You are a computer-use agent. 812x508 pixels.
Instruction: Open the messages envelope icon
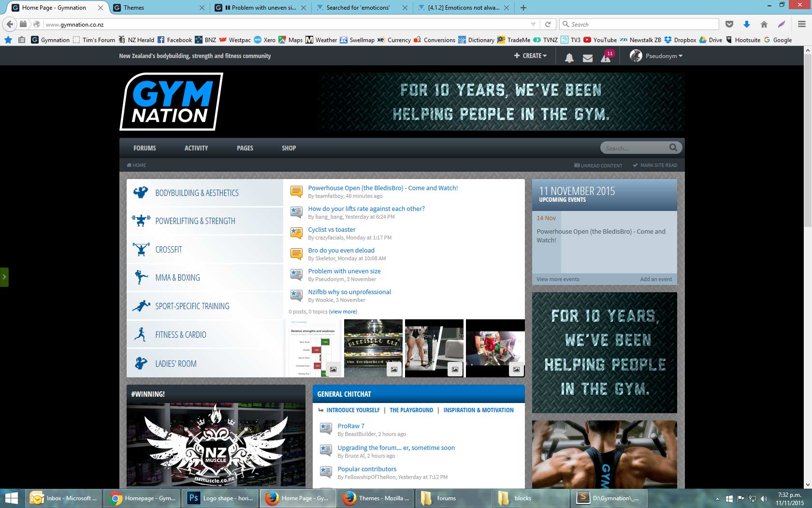[x=588, y=58]
